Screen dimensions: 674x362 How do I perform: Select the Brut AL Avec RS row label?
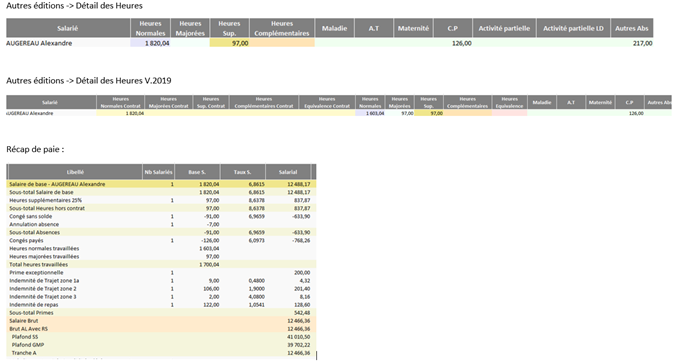28,329
